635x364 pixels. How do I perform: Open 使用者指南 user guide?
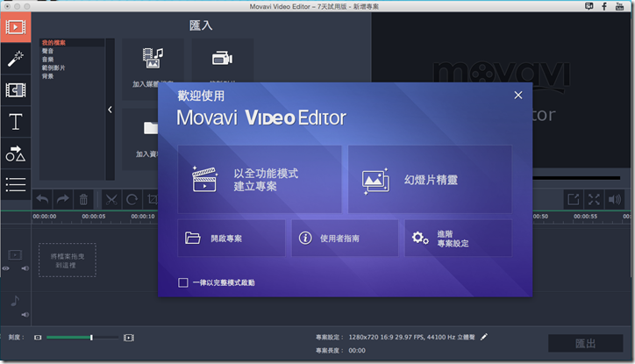tap(345, 238)
